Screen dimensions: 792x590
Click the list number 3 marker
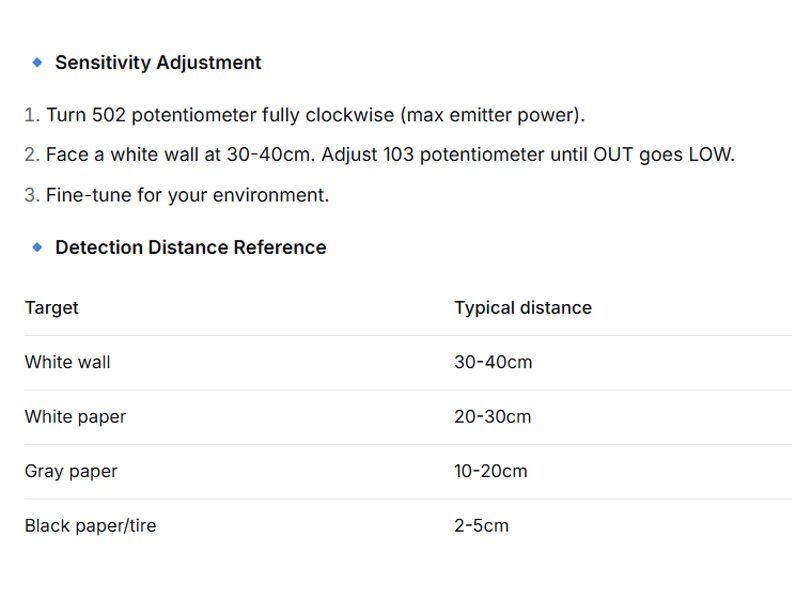pyautogui.click(x=31, y=195)
